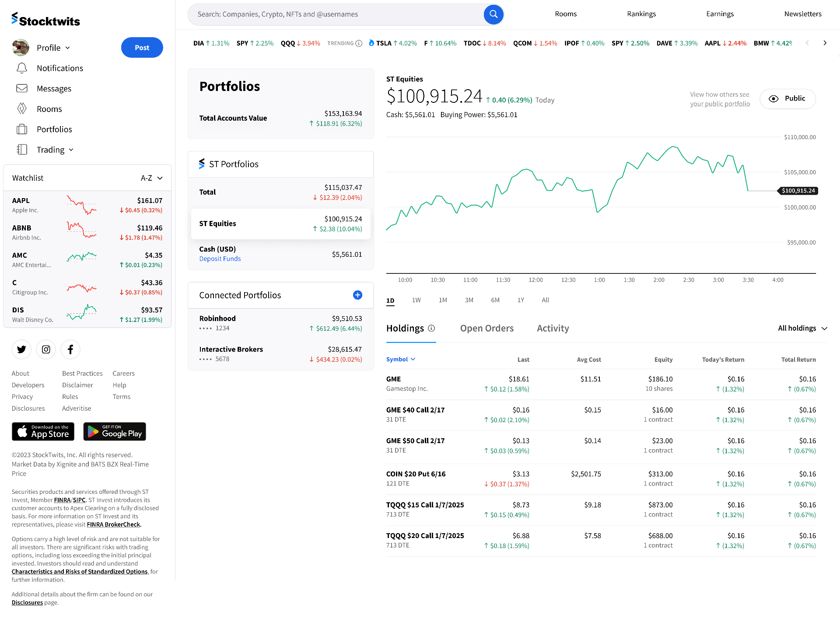Expand the Profile dropdown

[x=67, y=48]
